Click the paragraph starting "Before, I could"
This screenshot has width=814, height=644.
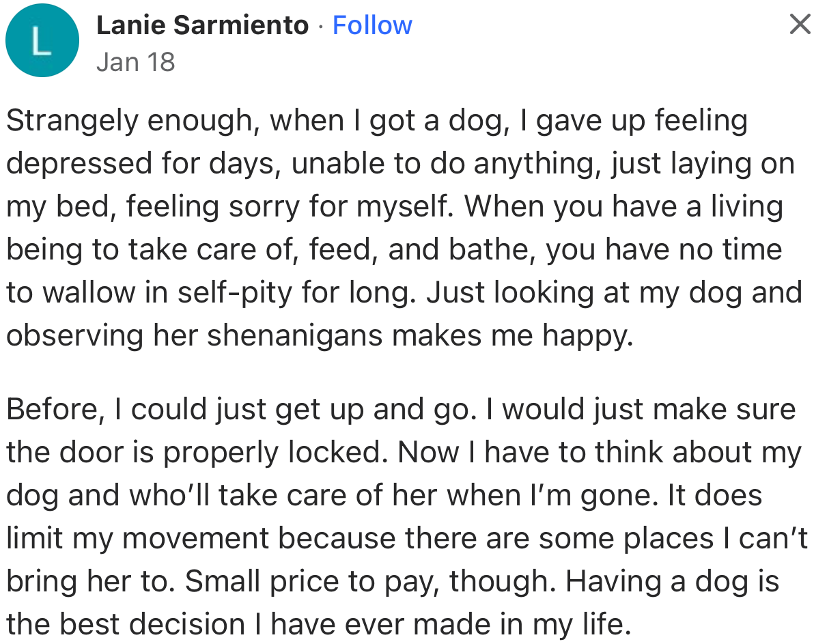click(x=403, y=516)
